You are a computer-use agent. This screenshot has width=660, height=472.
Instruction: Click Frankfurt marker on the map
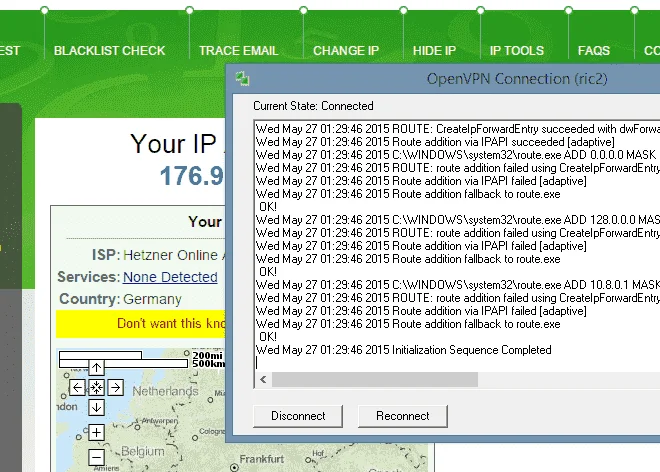click(234, 467)
